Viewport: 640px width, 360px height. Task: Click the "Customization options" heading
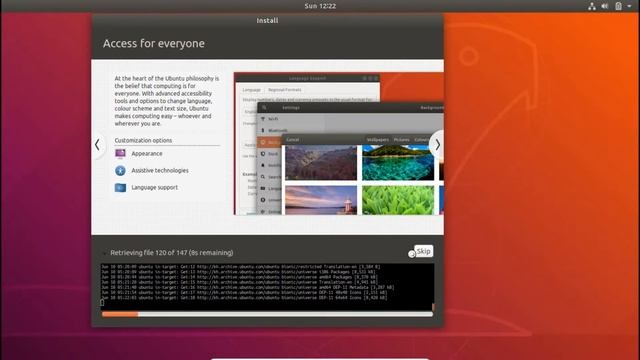(x=143, y=140)
